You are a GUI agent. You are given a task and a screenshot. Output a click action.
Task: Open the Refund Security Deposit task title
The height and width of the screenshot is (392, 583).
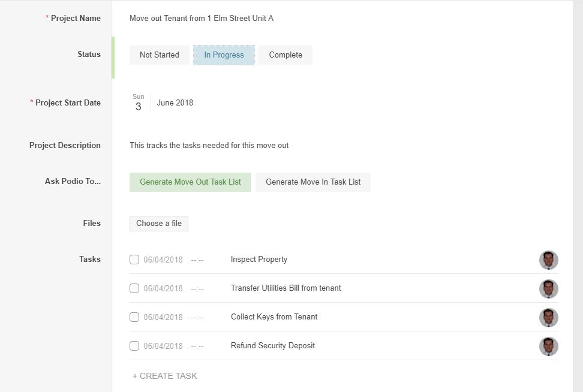point(273,346)
